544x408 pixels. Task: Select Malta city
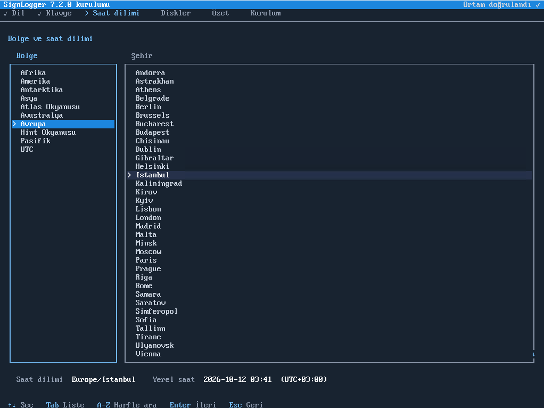click(x=330, y=235)
